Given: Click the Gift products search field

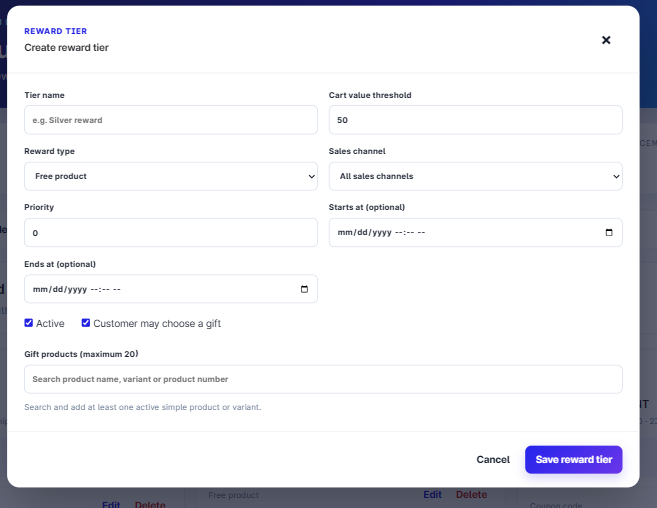Looking at the screenshot, I should [323, 379].
